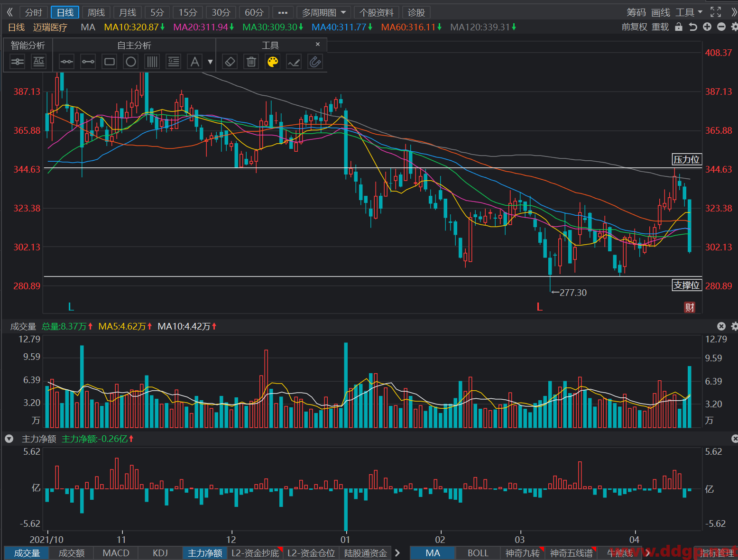The image size is (738, 560).
Task: Collapse the 主力净额 panel arrow
Action: point(9,439)
